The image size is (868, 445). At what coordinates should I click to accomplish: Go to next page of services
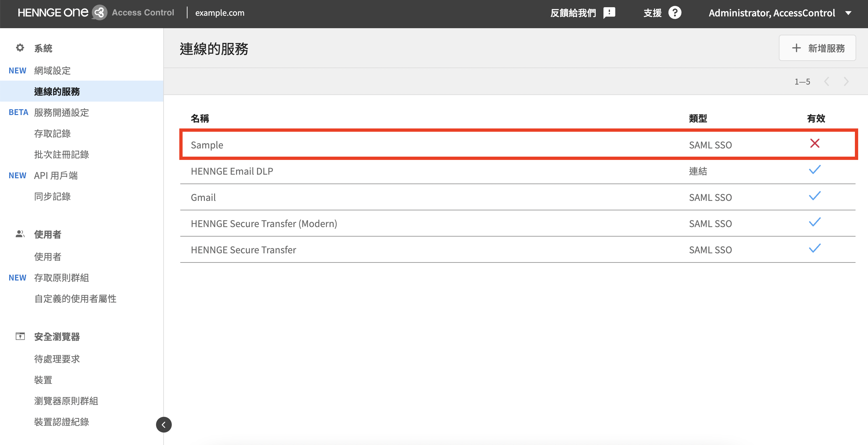tap(846, 82)
